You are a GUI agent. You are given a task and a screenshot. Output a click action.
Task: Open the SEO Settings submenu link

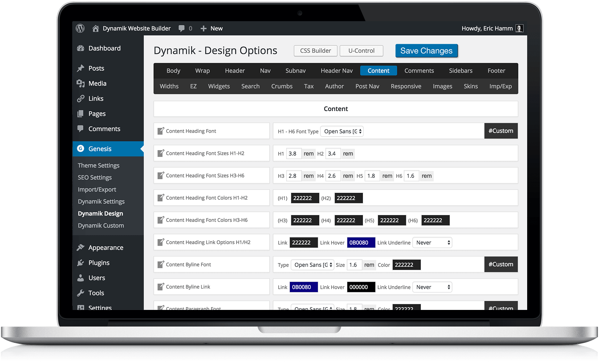(x=95, y=177)
